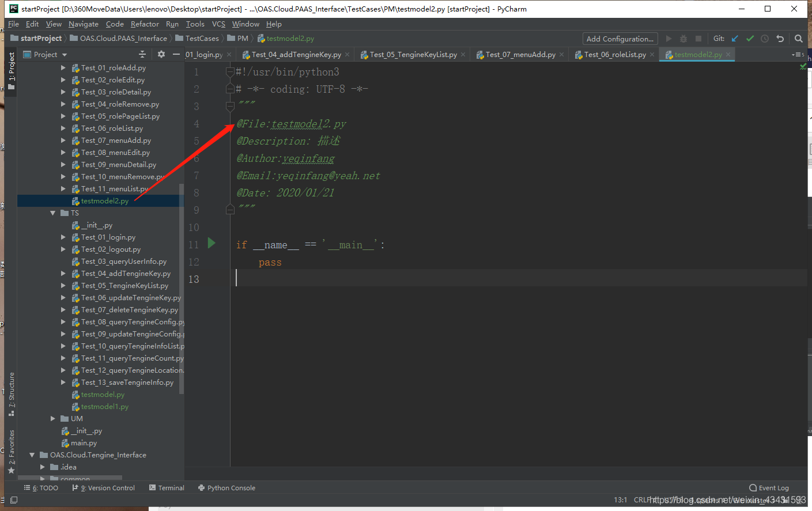Click the Project tree vertical scrollbar
The height and width of the screenshot is (511, 812).
pyautogui.click(x=182, y=288)
